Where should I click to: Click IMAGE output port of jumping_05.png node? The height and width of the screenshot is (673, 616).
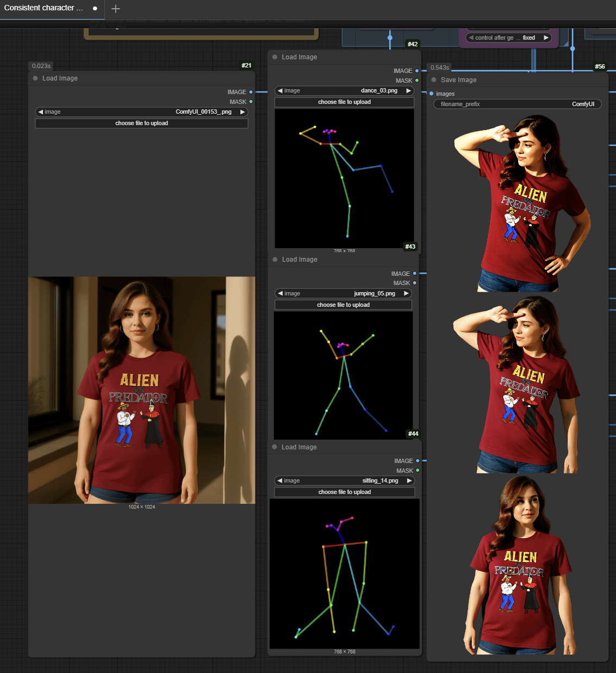pyautogui.click(x=415, y=274)
